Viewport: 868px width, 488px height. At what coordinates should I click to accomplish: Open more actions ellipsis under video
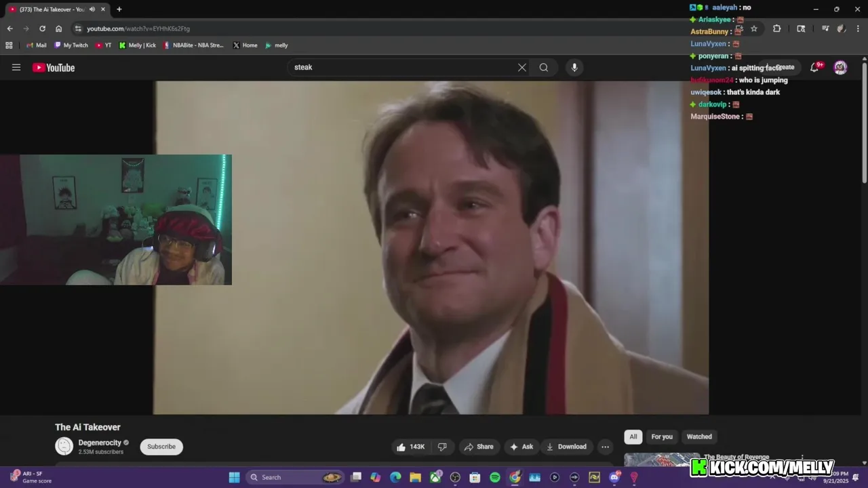point(605,447)
